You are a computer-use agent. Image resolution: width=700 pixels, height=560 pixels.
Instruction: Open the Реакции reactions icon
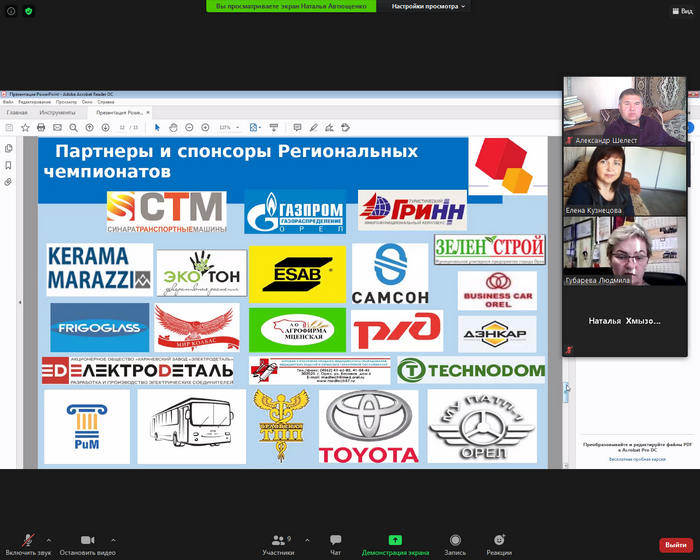[499, 541]
